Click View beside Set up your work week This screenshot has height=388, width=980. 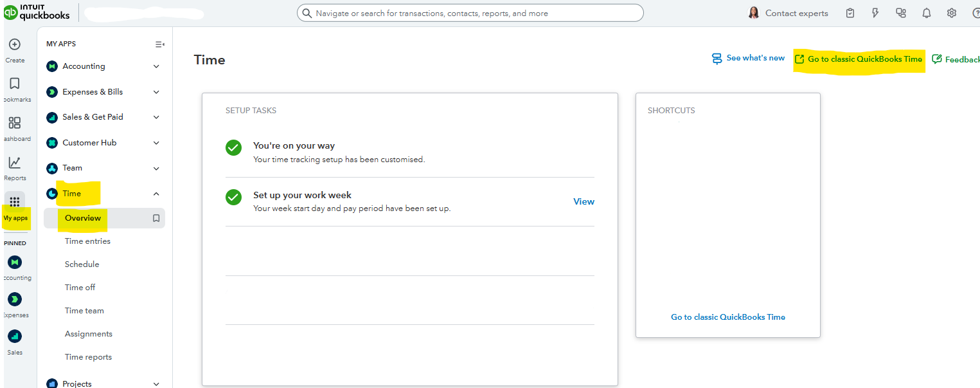pos(584,201)
